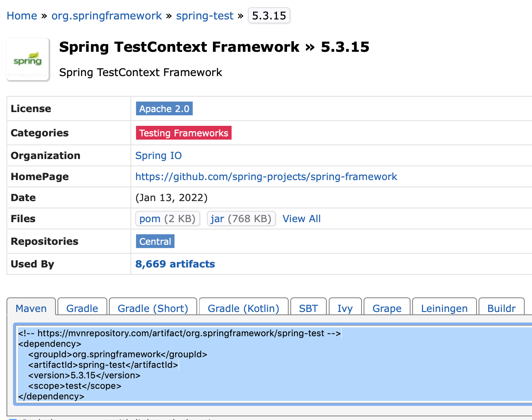Go to org.springframework breadcrumb

tap(106, 16)
